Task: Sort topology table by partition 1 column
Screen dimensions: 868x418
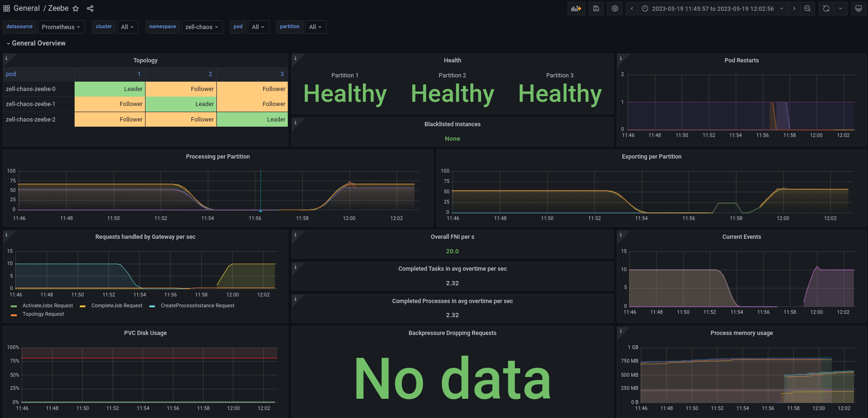Action: click(x=110, y=74)
